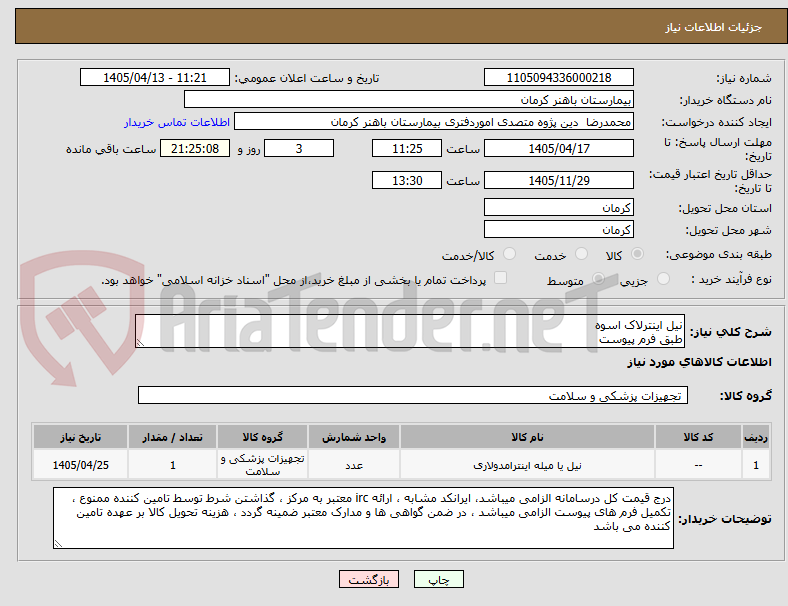Click the ردیف column header

[x=755, y=437]
